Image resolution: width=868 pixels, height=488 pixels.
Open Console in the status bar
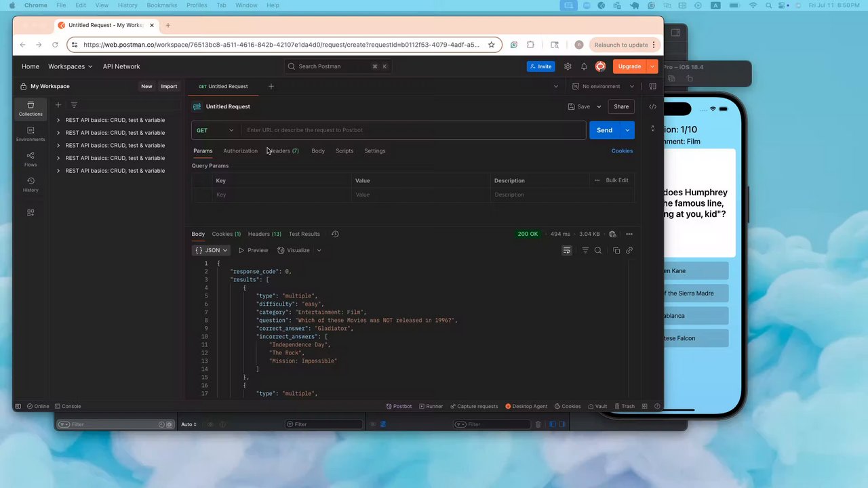tap(67, 406)
